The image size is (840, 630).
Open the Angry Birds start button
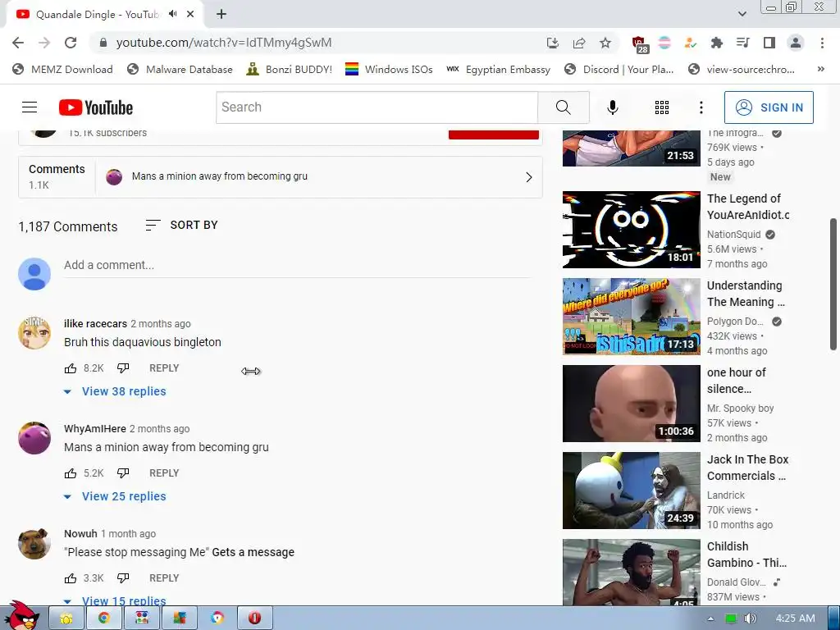point(21,615)
